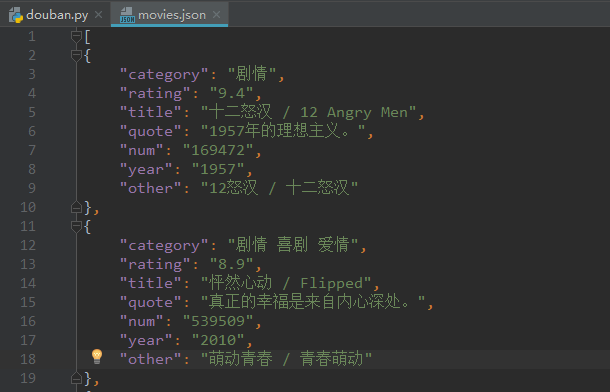This screenshot has height=392, width=610.
Task: Click the "title" key on line 14
Action: pos(151,283)
